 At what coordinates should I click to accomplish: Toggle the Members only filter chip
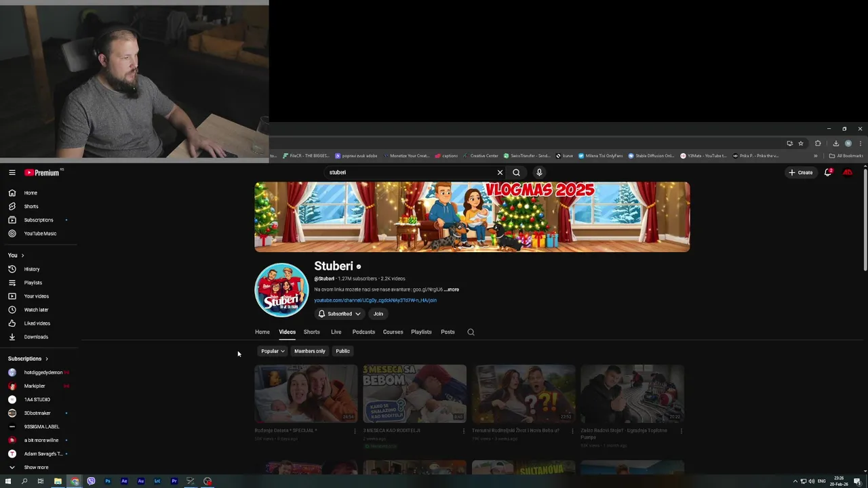(x=309, y=351)
